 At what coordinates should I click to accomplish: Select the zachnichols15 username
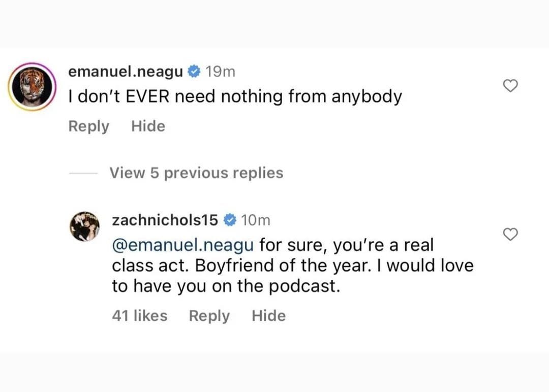[x=165, y=220]
